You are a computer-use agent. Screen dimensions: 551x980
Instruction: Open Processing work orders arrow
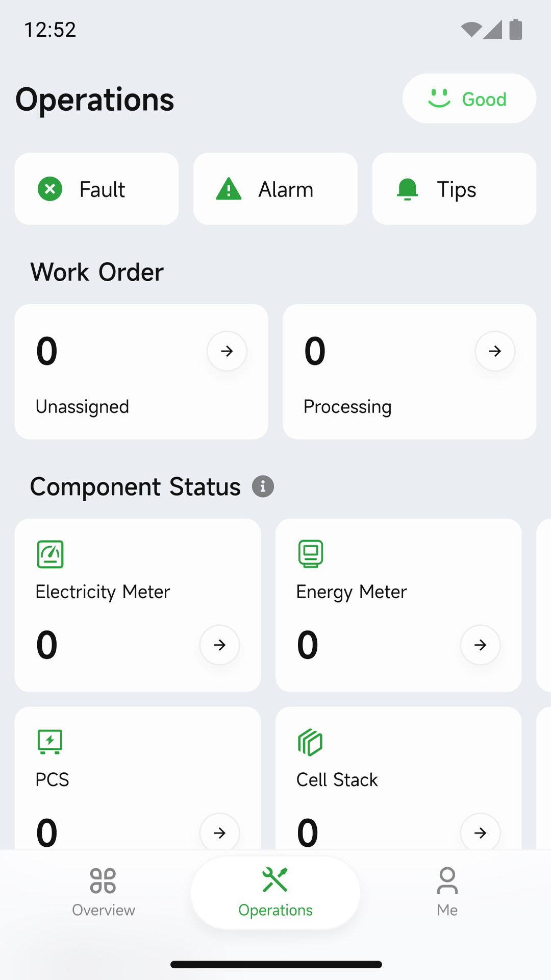495,351
